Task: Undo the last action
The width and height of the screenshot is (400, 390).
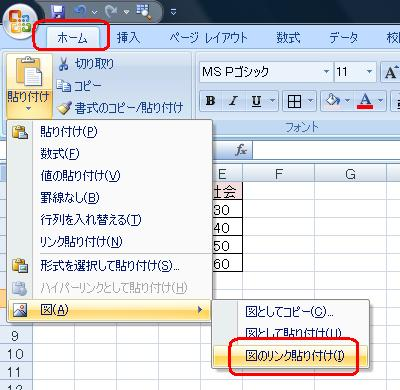Action: [x=80, y=12]
